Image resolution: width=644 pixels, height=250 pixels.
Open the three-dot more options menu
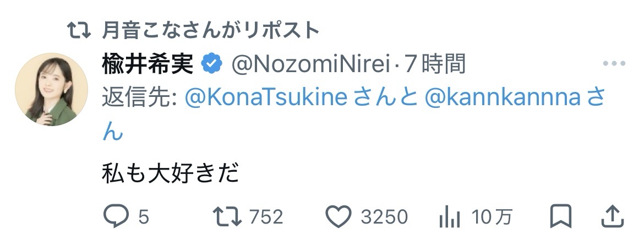coord(614,64)
